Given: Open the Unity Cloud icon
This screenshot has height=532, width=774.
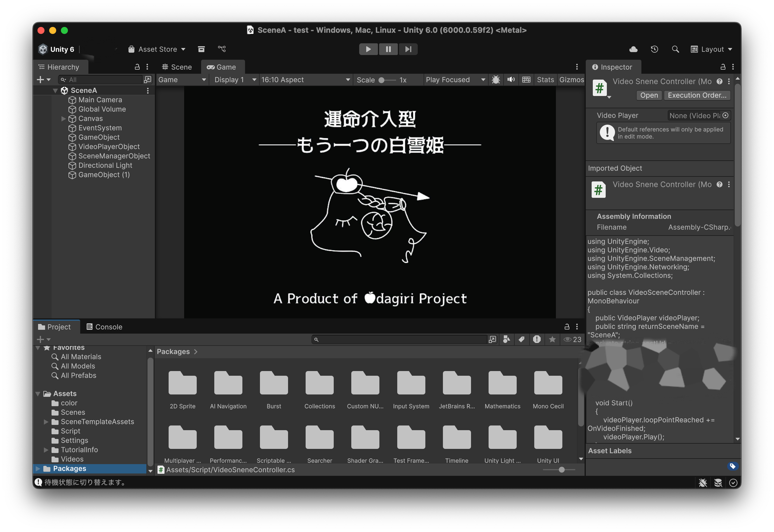Looking at the screenshot, I should click(633, 49).
